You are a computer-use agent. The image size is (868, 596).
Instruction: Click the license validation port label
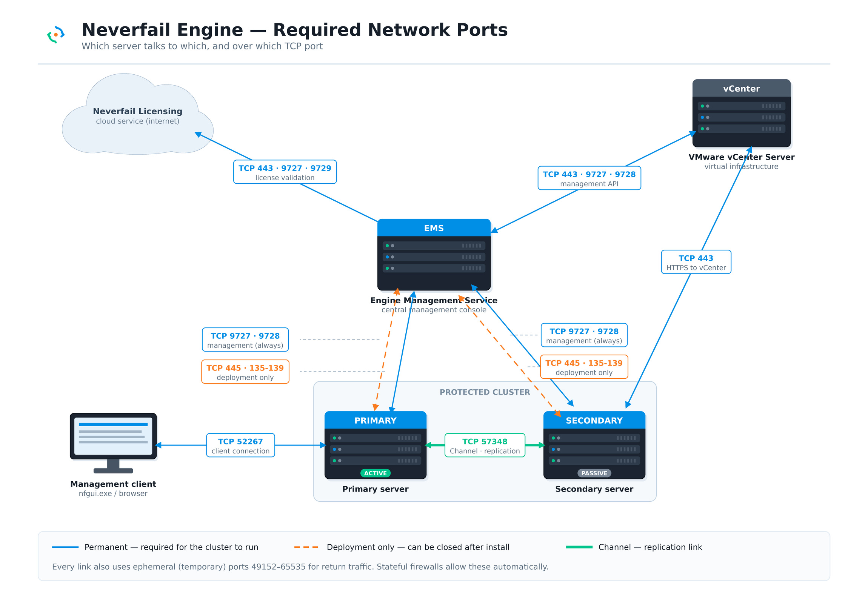pos(285,172)
